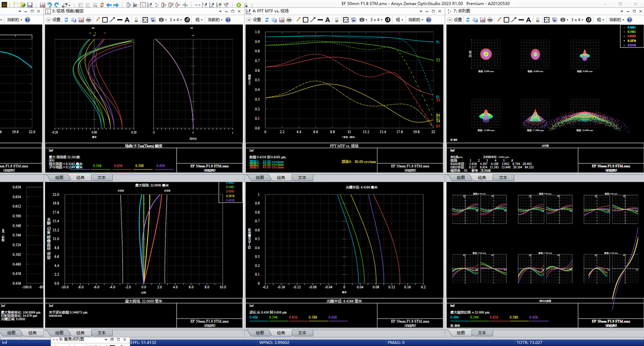Toggle the lock window icon in FFT MTF window
The width and height of the screenshot is (644, 346).
coord(337,20)
